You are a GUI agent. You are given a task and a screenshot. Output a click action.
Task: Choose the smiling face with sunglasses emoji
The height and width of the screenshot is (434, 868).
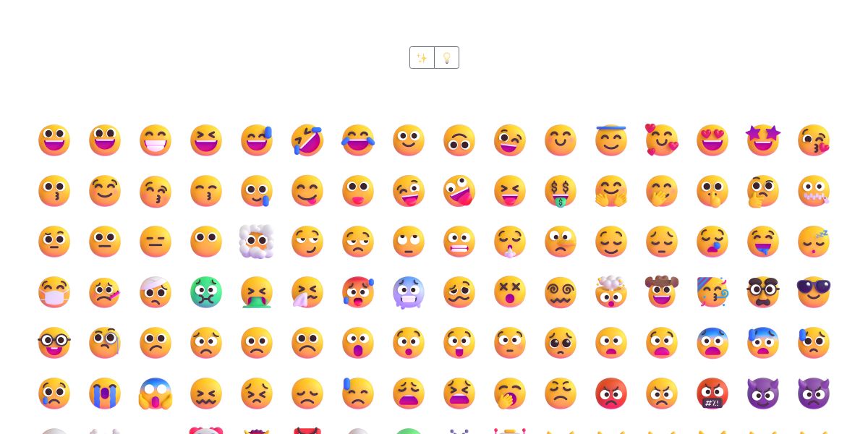tap(814, 292)
